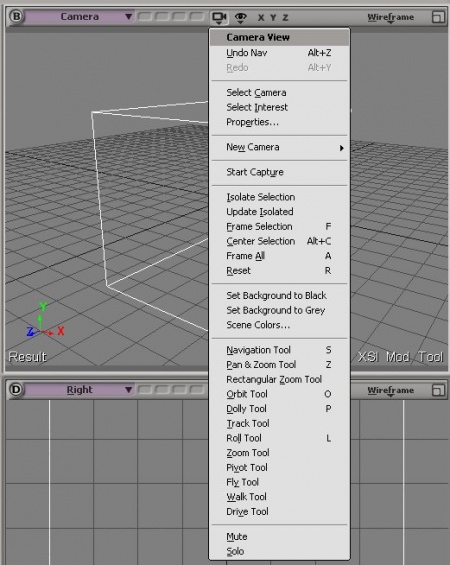Click the second memo cam slot in viewport D
Screen dimensions: 450x565
[162, 390]
